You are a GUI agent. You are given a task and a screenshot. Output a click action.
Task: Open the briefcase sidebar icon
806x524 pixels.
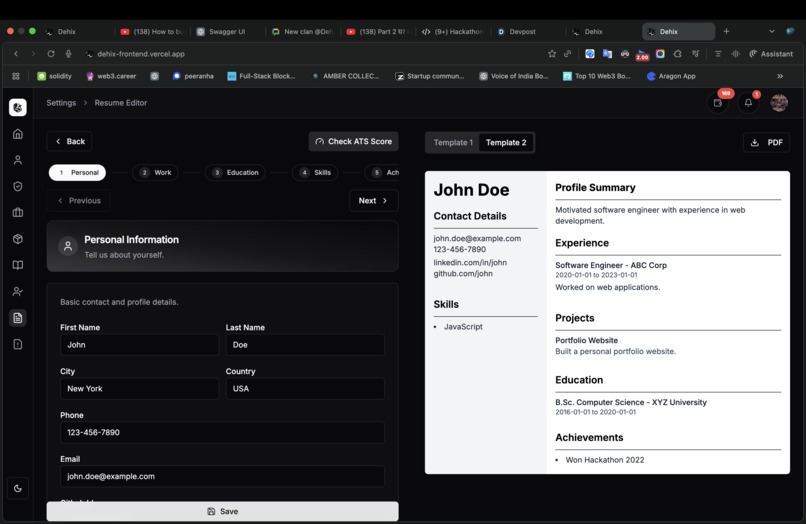click(x=17, y=212)
